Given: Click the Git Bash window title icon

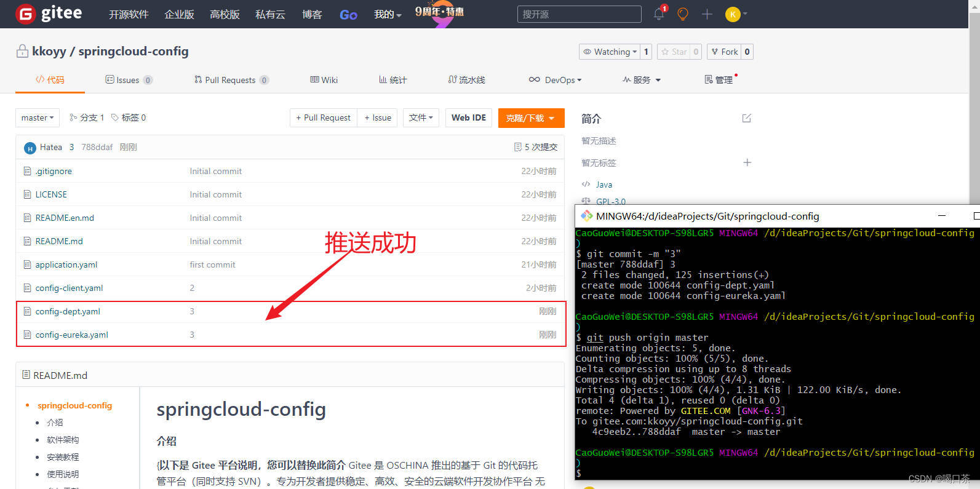Looking at the screenshot, I should (587, 216).
